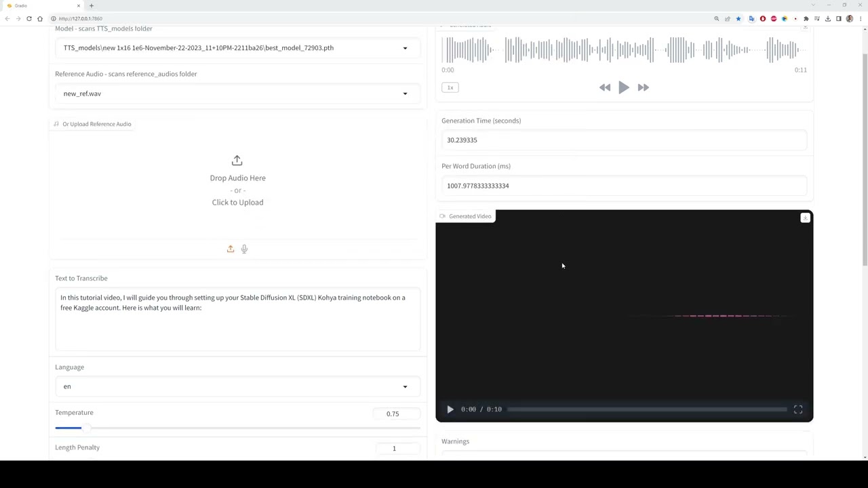The image size is (868, 488).
Task: Click the Drop Audio Here upload area
Action: tap(237, 181)
